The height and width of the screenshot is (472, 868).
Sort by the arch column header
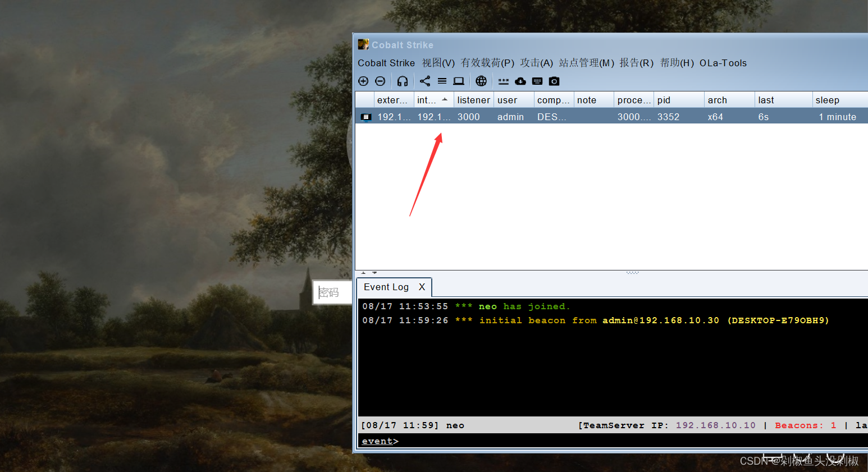(729, 100)
